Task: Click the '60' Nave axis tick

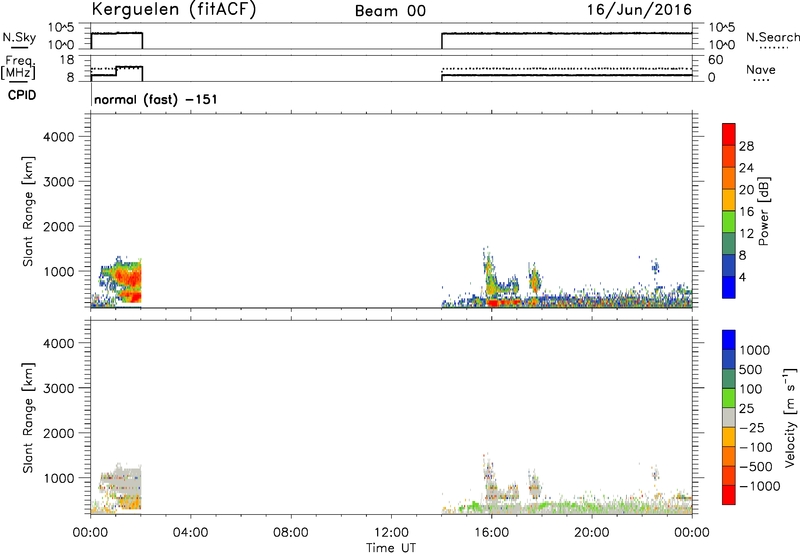Action: [715, 60]
